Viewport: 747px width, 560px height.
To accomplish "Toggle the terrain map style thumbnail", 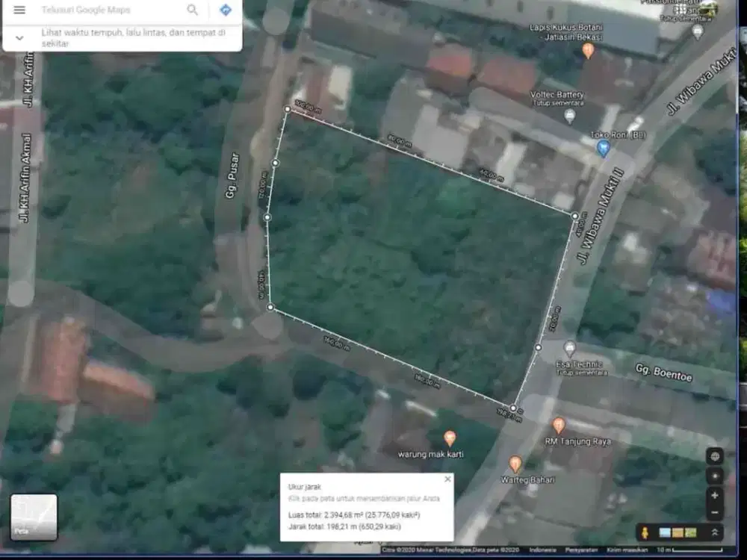I will coord(677,532).
